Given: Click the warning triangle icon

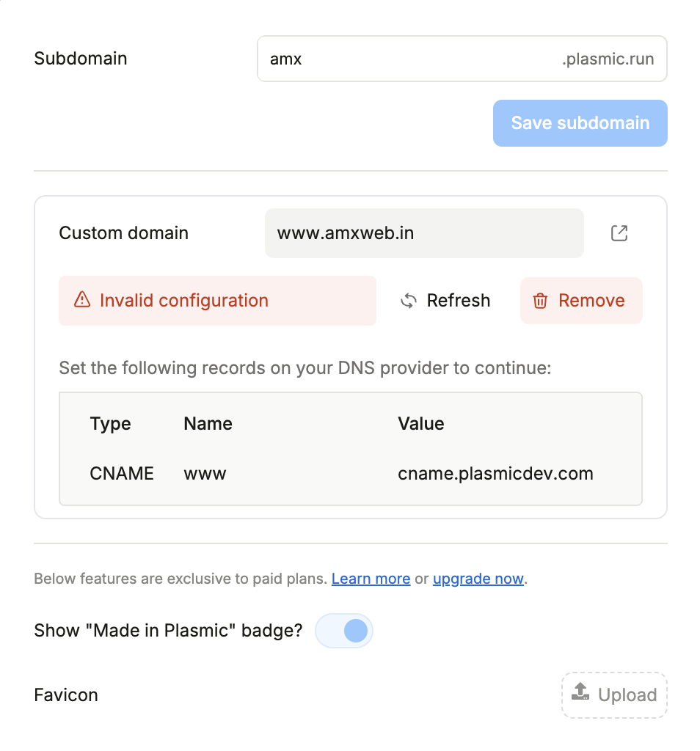Looking at the screenshot, I should [82, 299].
